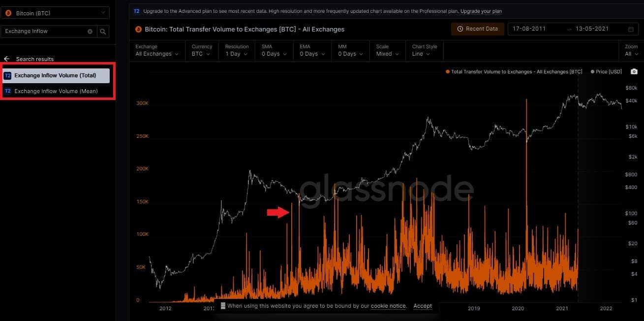Click the 2020 year axis label
Image resolution: width=644 pixels, height=321 pixels.
(x=518, y=309)
